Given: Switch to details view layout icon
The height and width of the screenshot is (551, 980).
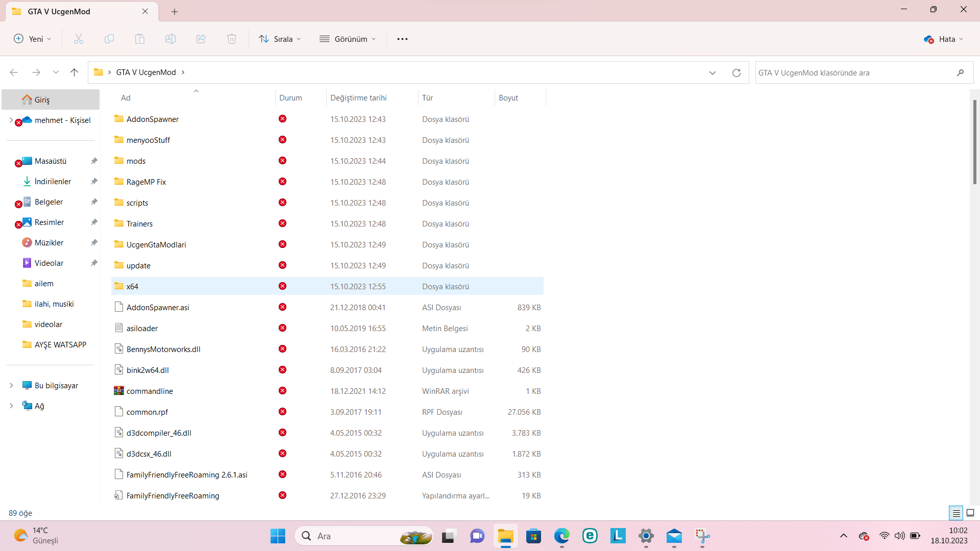Looking at the screenshot, I should pos(956,513).
